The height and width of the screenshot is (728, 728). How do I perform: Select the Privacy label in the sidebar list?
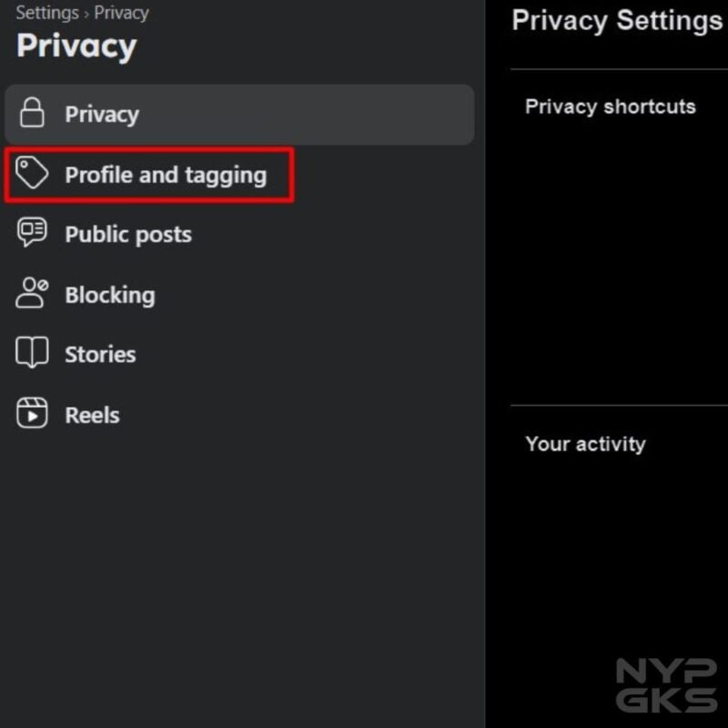tap(102, 115)
